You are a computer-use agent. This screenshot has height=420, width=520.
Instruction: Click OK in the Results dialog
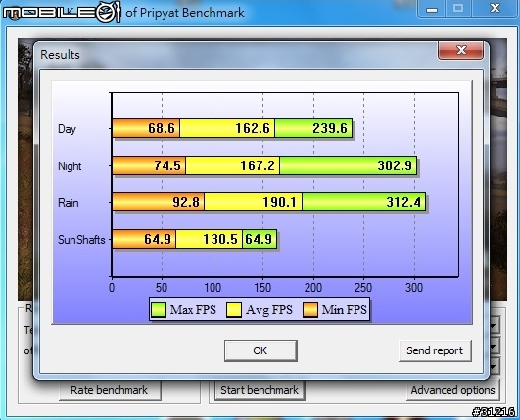pyautogui.click(x=260, y=350)
